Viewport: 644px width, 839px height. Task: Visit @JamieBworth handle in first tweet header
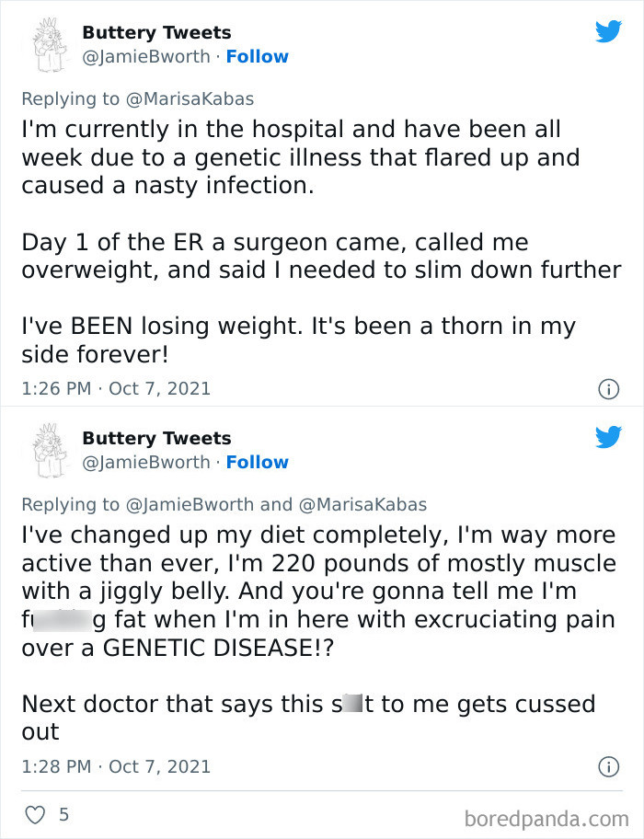[x=146, y=57]
